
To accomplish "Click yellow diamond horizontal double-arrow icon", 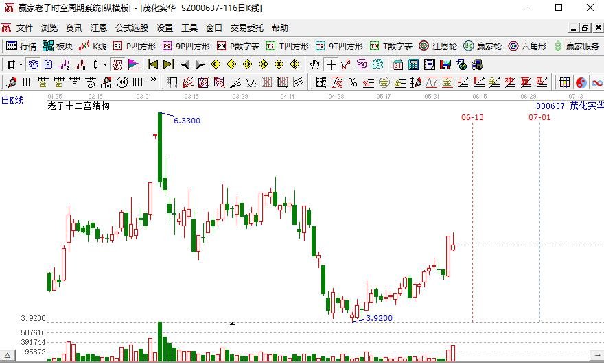I will coord(247,64).
